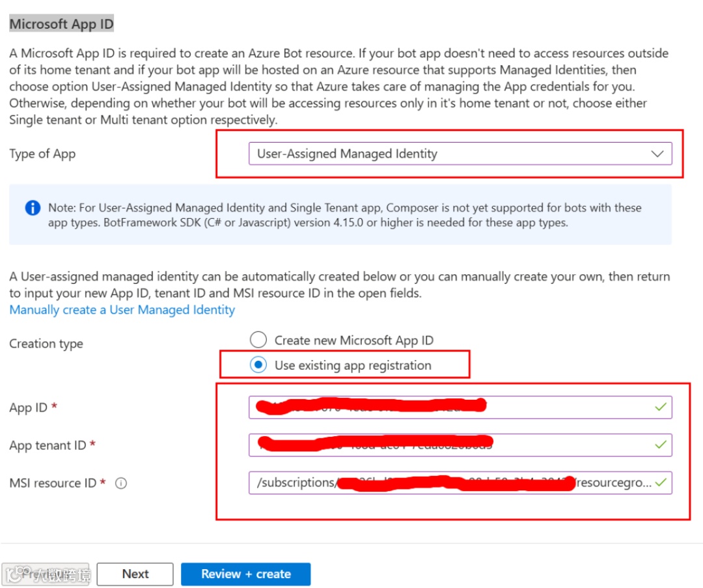
Task: Click the MSI resource ID input field
Action: [460, 482]
